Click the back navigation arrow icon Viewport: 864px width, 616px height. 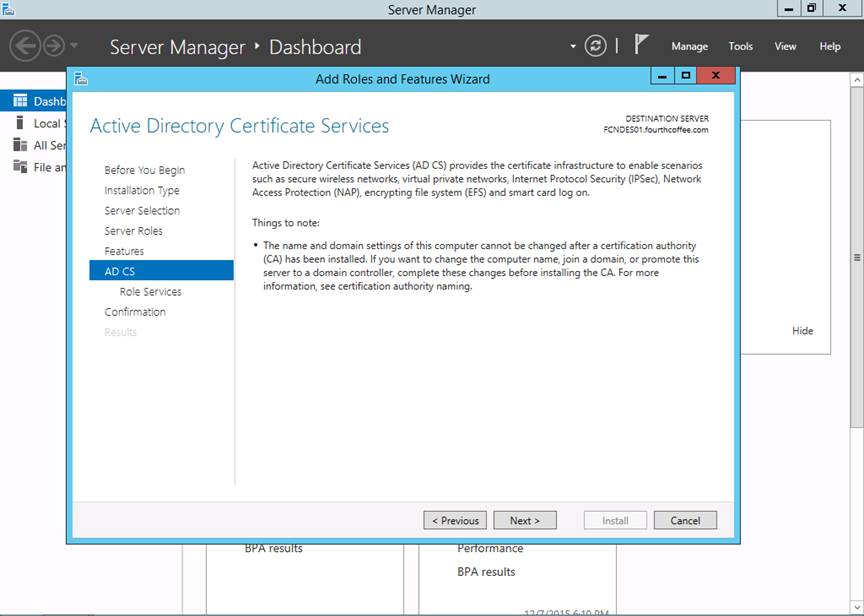point(25,46)
